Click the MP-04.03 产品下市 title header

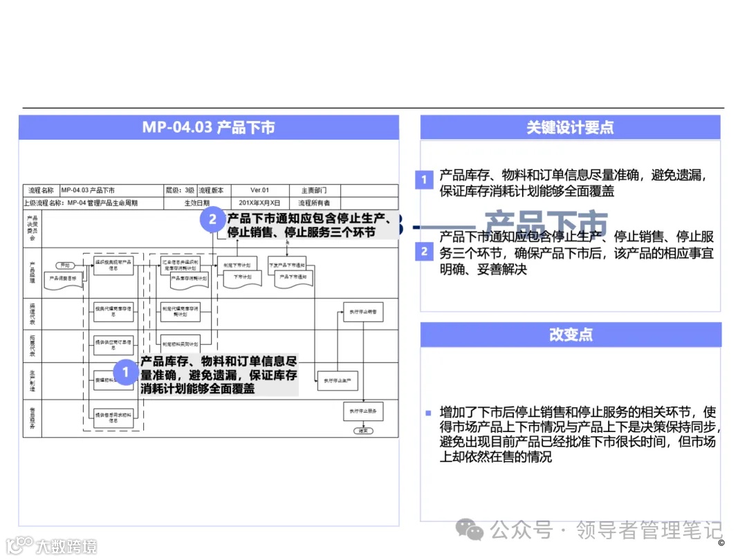click(x=210, y=127)
